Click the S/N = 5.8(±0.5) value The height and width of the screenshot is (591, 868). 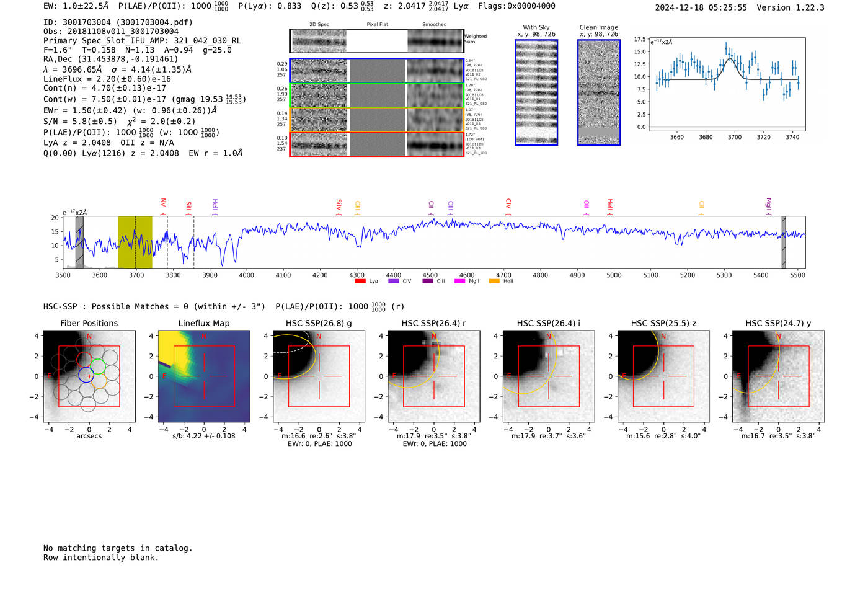coord(80,122)
